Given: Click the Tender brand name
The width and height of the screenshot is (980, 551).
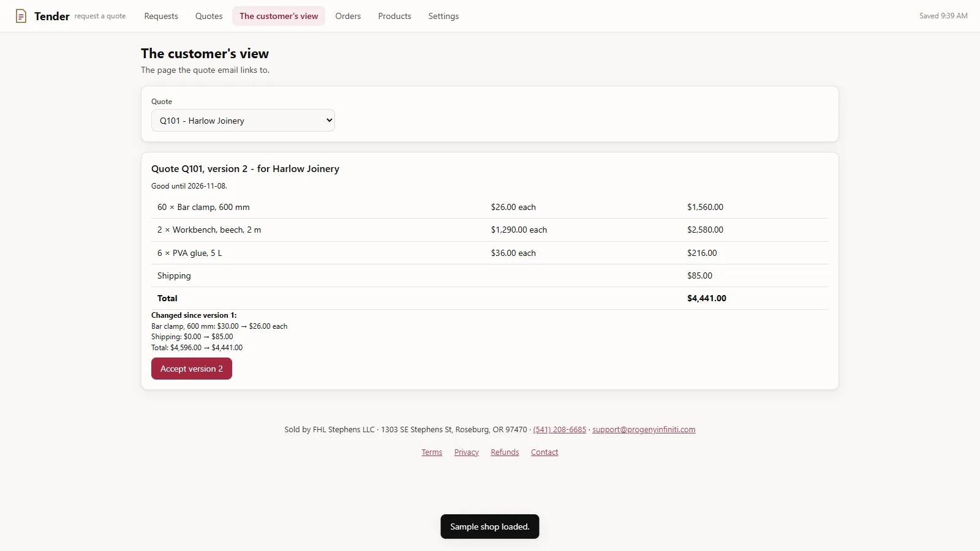Looking at the screenshot, I should (52, 16).
